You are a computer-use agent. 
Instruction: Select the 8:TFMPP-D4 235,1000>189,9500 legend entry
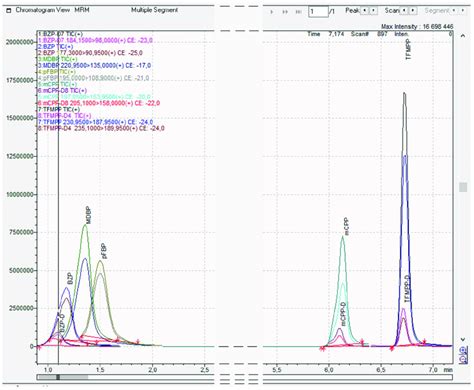tap(101, 128)
